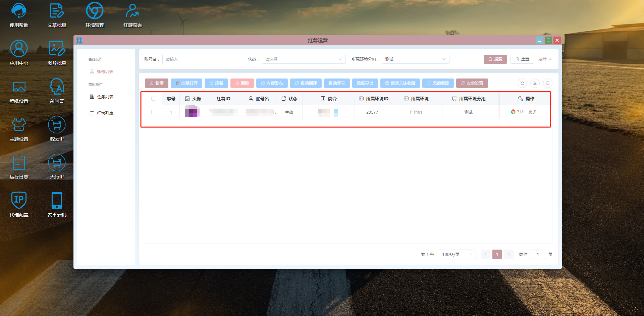Image resolution: width=644 pixels, height=316 pixels.
Task: Select 账号列表 in the sidebar
Action: point(102,72)
